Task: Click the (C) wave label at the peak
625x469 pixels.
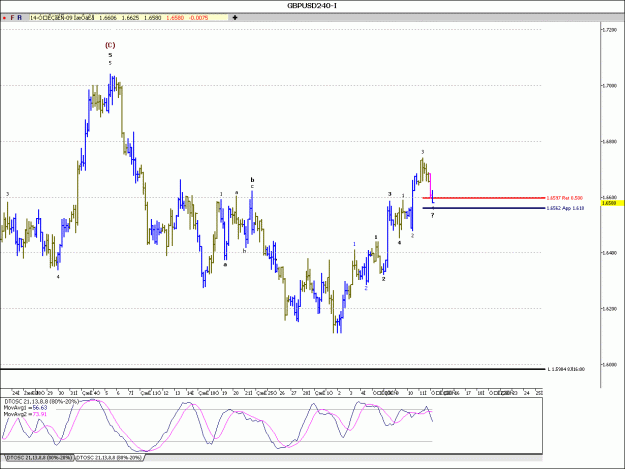Action: point(110,45)
